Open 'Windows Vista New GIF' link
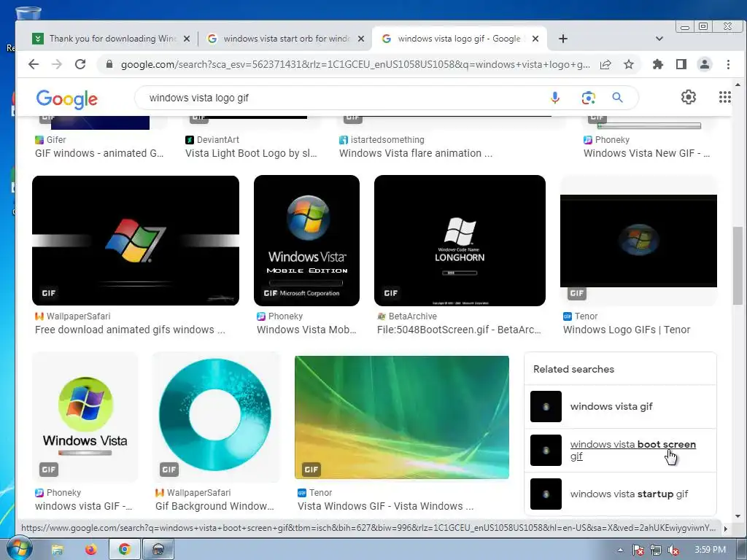Image resolution: width=747 pixels, height=560 pixels. click(646, 153)
